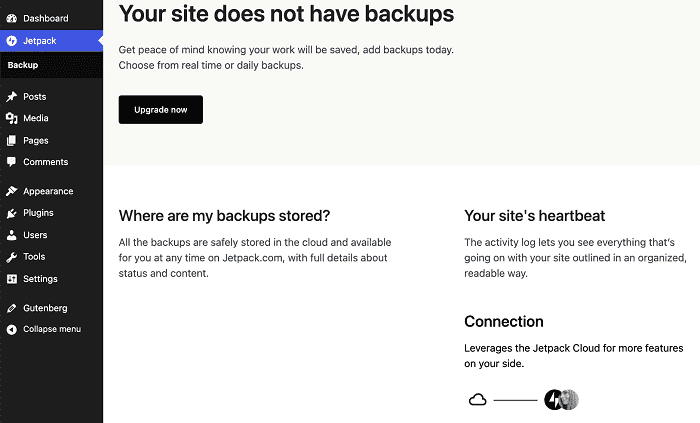The width and height of the screenshot is (700, 423).
Task: Click the Gutenberg pencil icon
Action: (12, 308)
